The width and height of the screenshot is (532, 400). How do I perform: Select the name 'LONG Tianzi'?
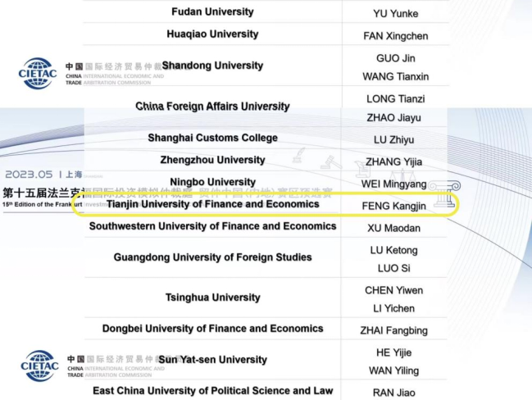point(396,99)
